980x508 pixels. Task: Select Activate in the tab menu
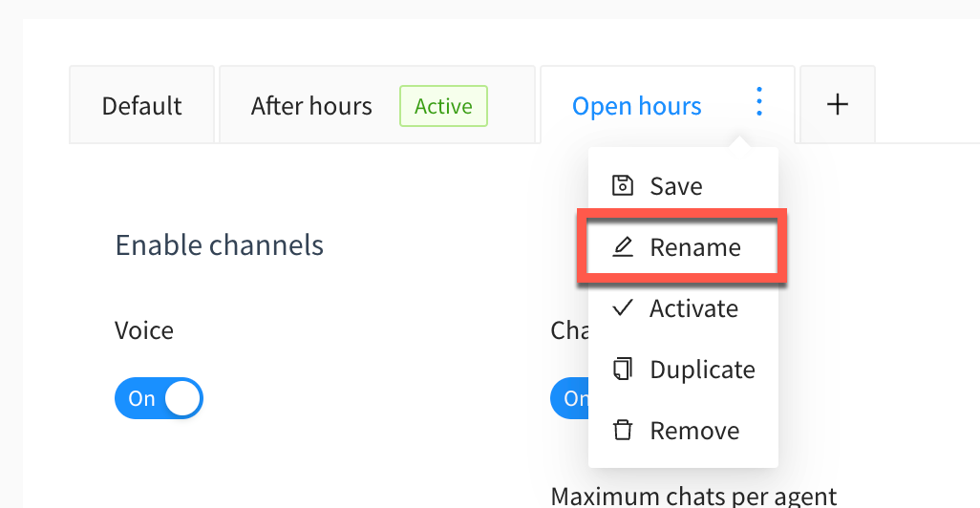pyautogui.click(x=683, y=308)
